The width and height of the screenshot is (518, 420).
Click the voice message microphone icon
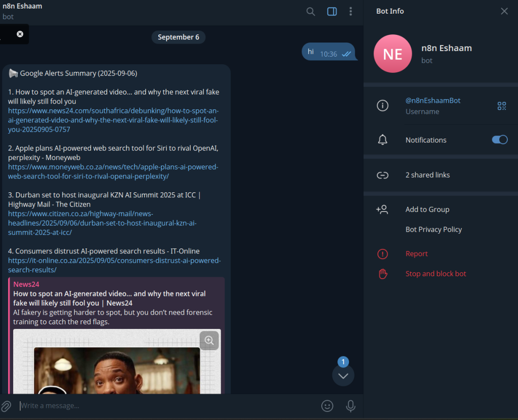coord(350,406)
